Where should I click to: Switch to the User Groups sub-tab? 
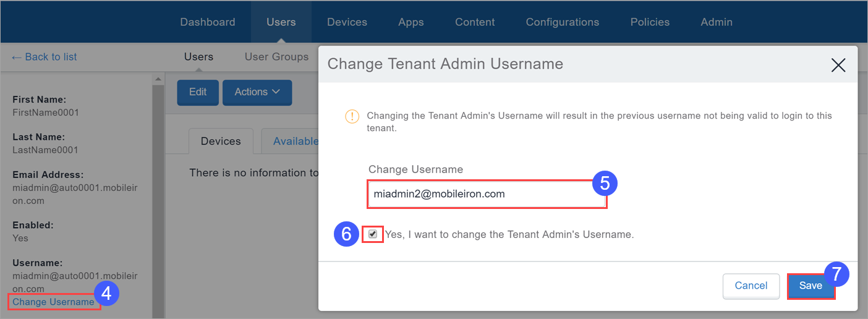276,57
